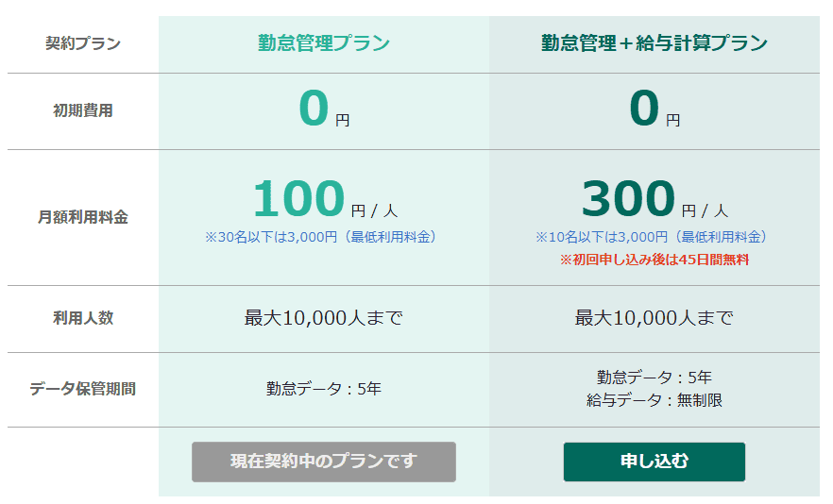Click the 初期費用 row label

pyautogui.click(x=83, y=110)
